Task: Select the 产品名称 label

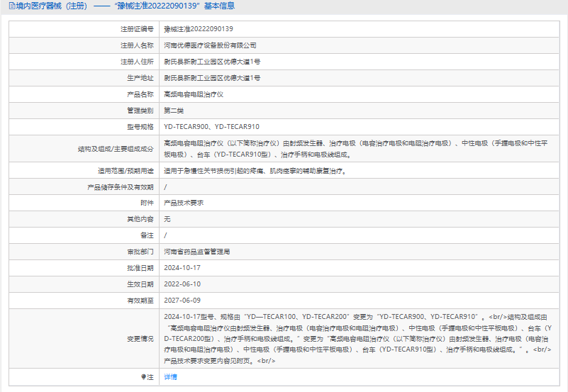Action: click(x=140, y=94)
